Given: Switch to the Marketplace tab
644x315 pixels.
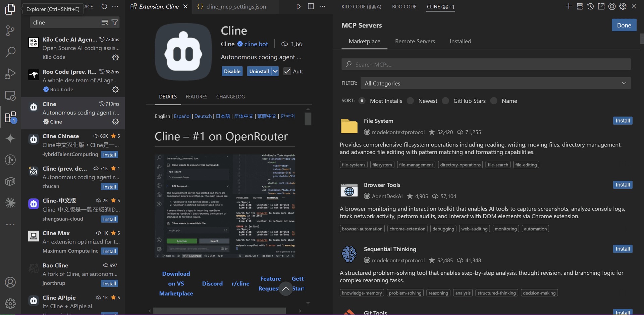Looking at the screenshot, I should point(364,41).
